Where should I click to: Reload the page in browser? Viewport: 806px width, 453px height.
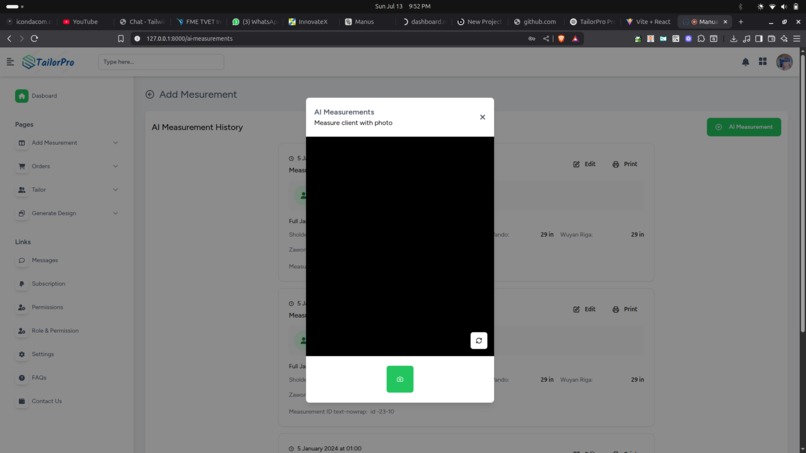[34, 39]
